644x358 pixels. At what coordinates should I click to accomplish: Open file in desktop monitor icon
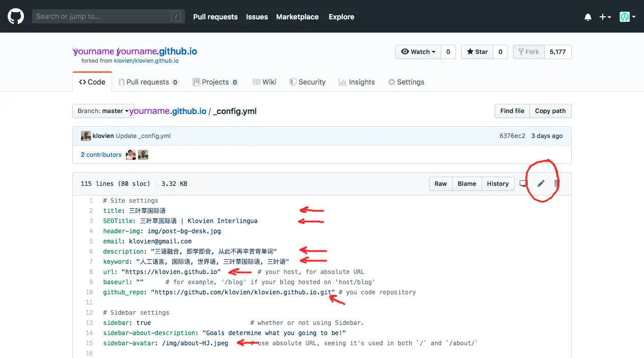(523, 184)
